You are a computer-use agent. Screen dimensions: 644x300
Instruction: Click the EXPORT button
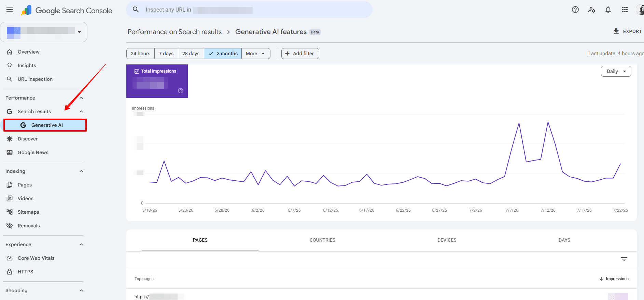point(627,31)
